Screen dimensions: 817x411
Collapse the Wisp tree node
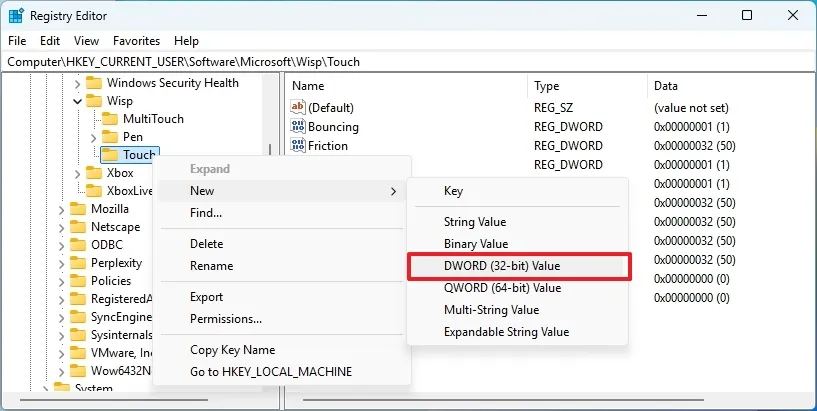click(x=77, y=101)
